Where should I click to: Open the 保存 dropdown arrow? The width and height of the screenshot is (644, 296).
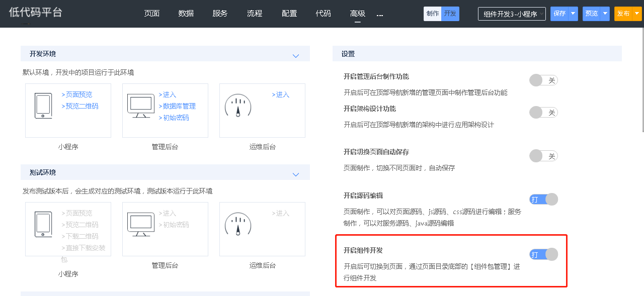573,14
